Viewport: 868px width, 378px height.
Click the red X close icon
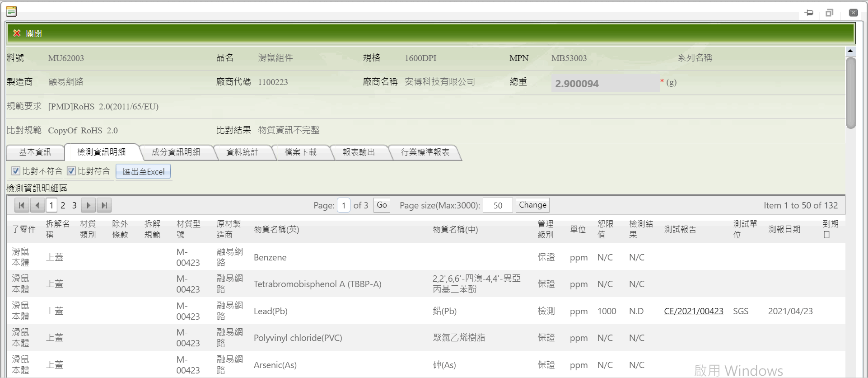tap(17, 33)
